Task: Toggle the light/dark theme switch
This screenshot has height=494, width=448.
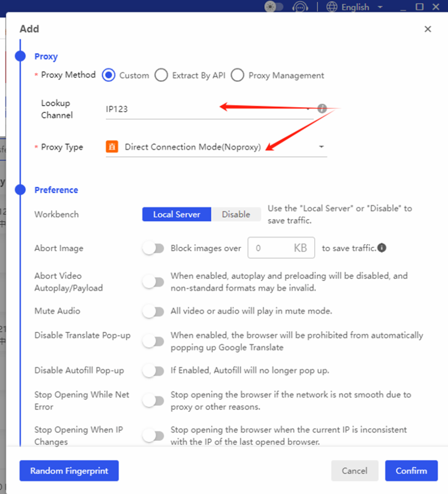Action: [x=274, y=7]
